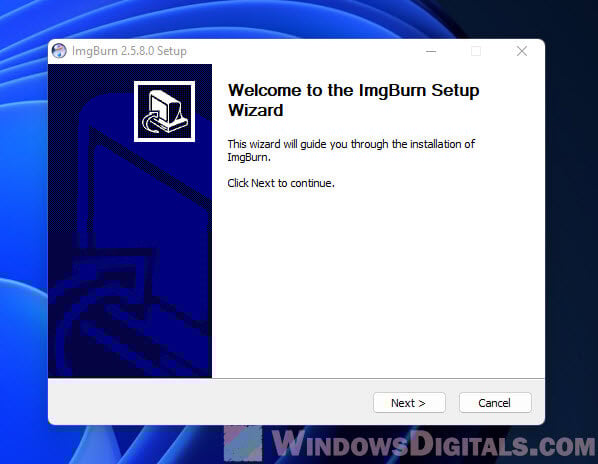The width and height of the screenshot is (598, 464).
Task: Click the 'Click Next to continue.' text
Action: (x=281, y=183)
